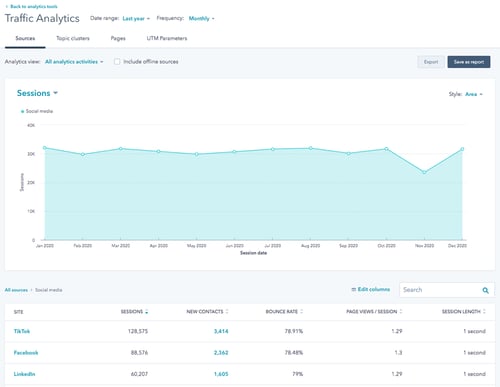Screen dimensions: 500x387
Task: Sort by Page Views / Session arrow
Action: click(x=401, y=311)
